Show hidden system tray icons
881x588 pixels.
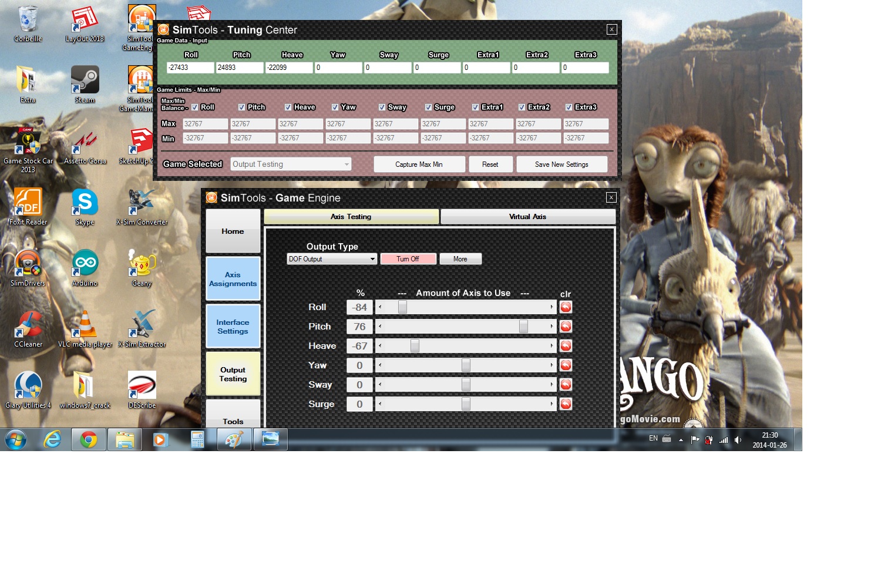pyautogui.click(x=681, y=439)
